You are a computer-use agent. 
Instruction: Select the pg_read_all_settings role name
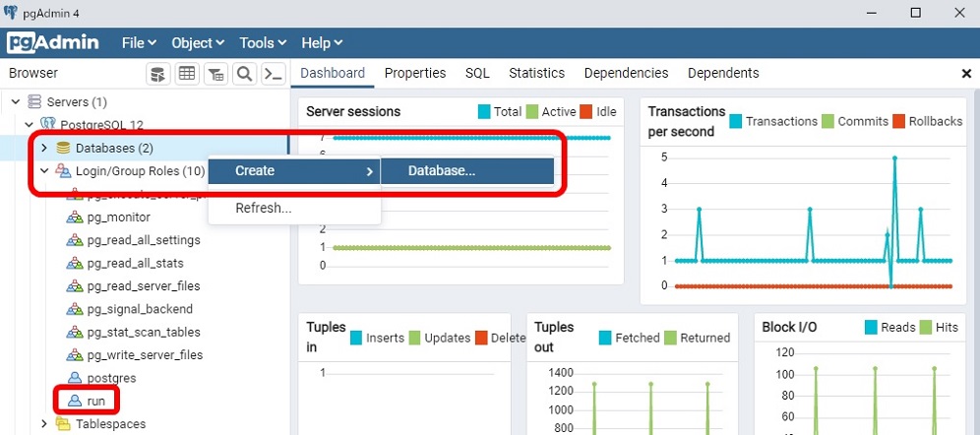tap(144, 240)
